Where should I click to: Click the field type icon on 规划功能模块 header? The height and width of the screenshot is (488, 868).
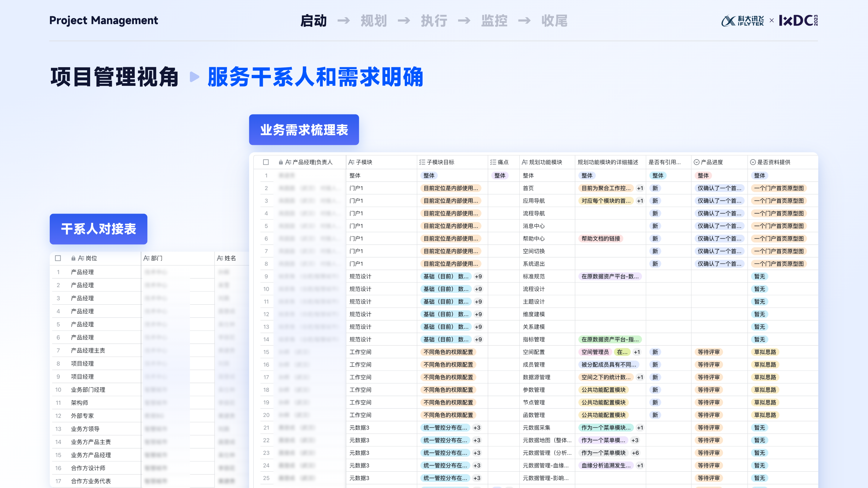coord(524,162)
